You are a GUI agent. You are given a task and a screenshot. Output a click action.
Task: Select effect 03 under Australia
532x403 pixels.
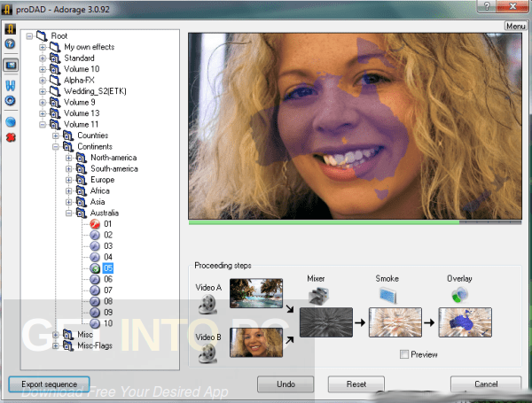108,245
